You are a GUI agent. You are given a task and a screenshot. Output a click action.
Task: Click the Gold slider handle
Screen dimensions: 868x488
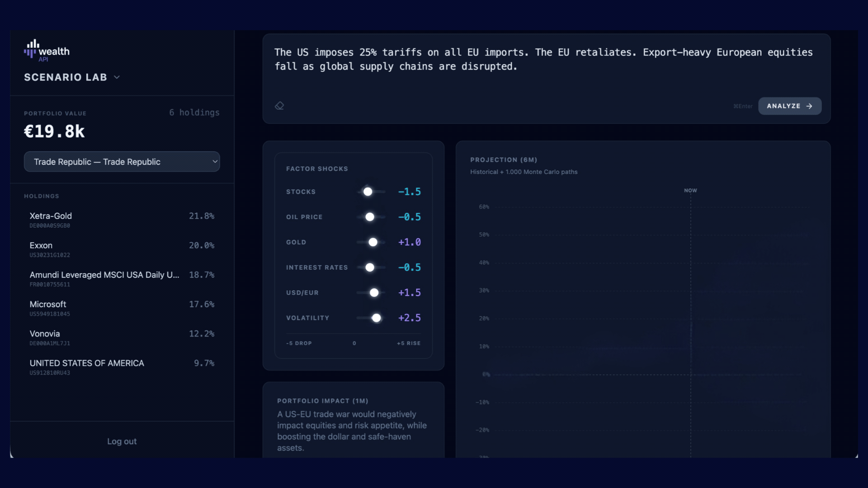[x=373, y=243]
